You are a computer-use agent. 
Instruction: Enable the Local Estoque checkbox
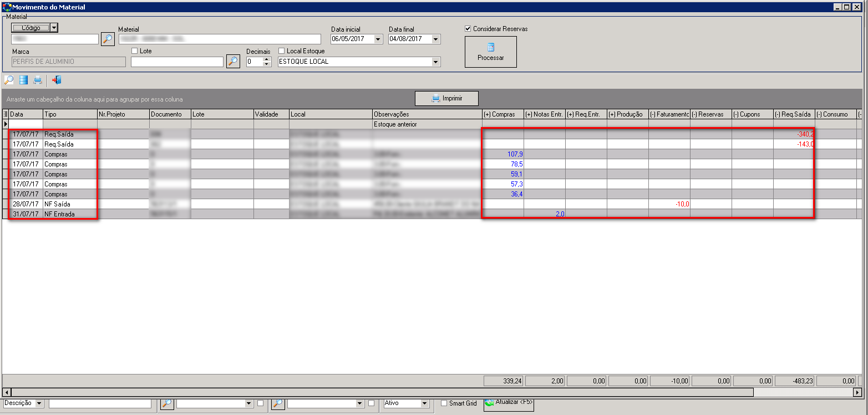coord(281,51)
